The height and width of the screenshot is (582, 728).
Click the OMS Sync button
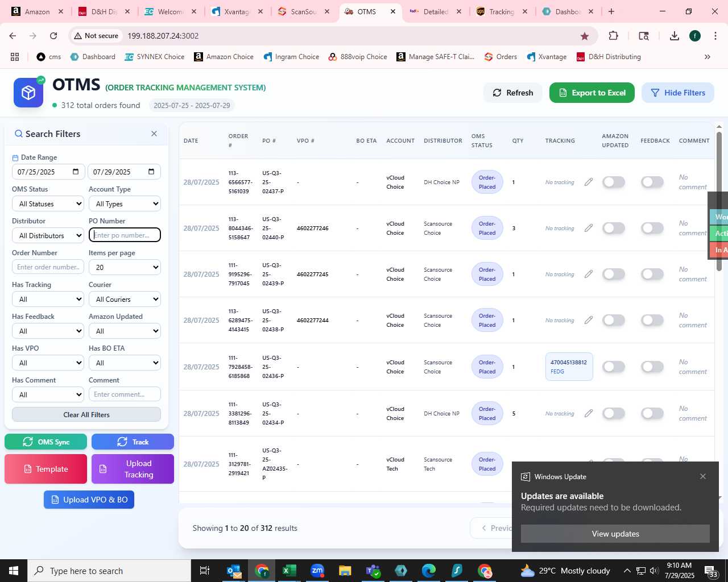coord(46,442)
